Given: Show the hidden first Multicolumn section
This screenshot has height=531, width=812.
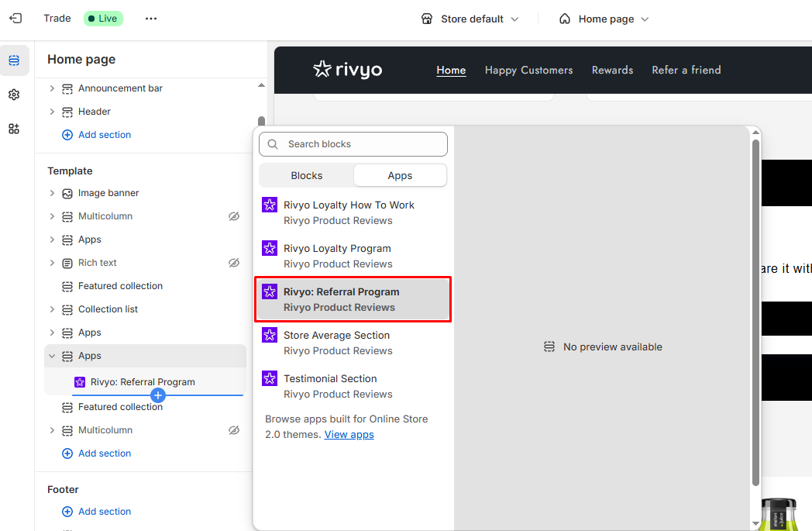Looking at the screenshot, I should 234,216.
